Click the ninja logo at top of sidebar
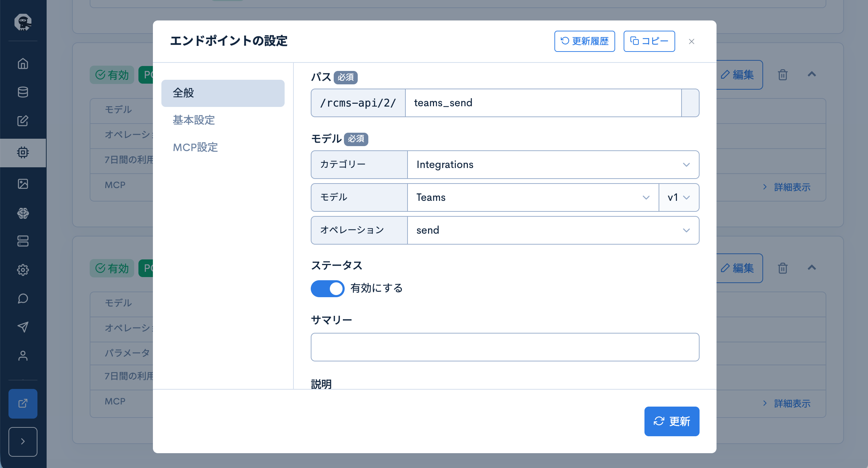 (x=23, y=22)
